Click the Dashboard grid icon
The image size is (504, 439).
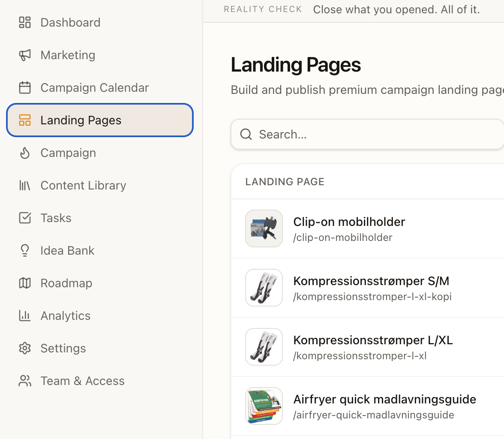click(25, 23)
